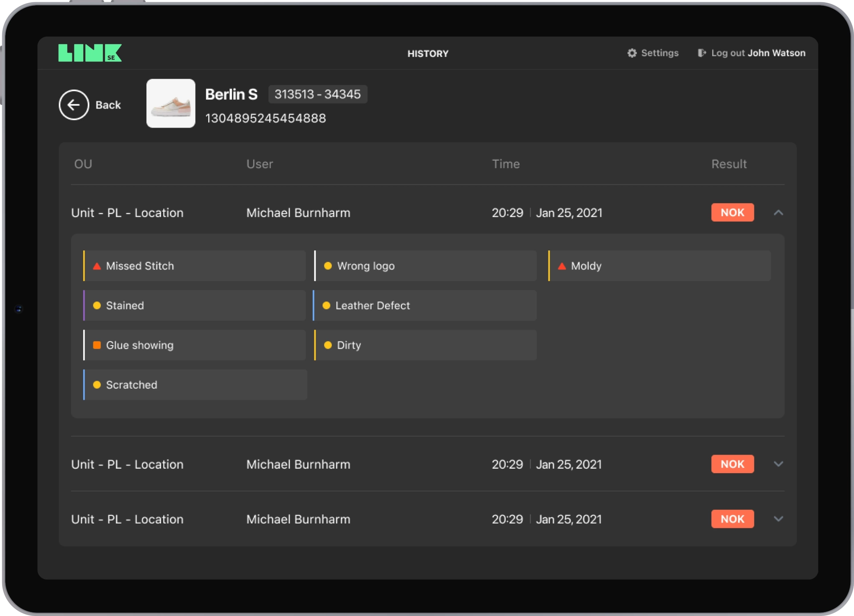Expand the second history row chevron
This screenshot has height=616, width=854.
pyautogui.click(x=778, y=464)
